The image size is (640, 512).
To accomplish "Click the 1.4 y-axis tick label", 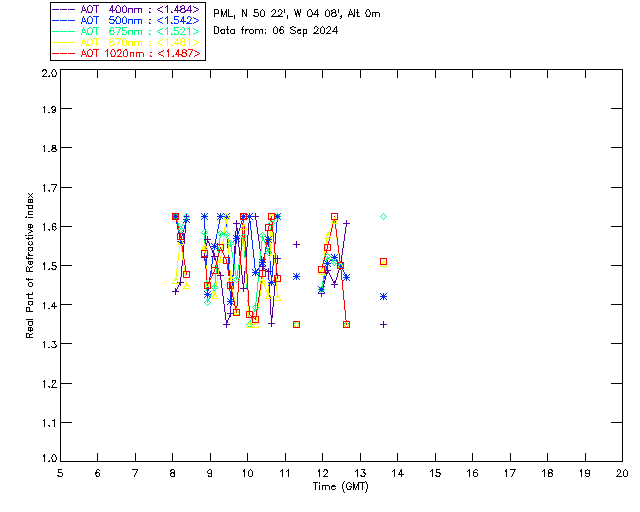I will [49, 305].
